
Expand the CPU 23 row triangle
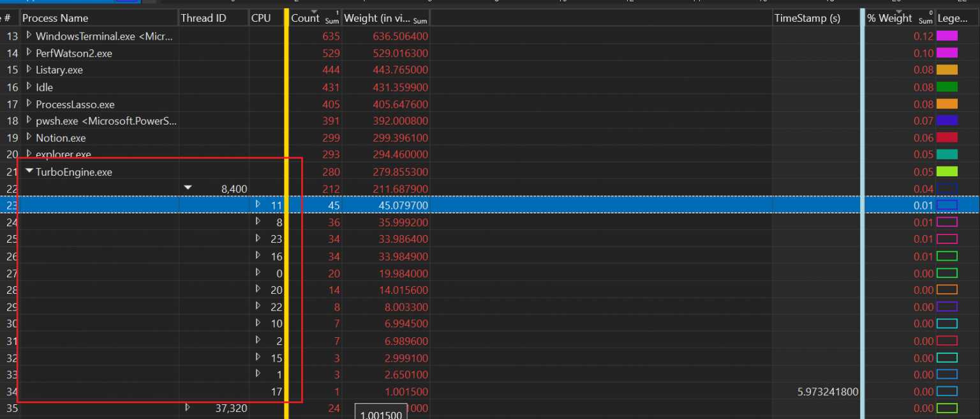(x=258, y=238)
